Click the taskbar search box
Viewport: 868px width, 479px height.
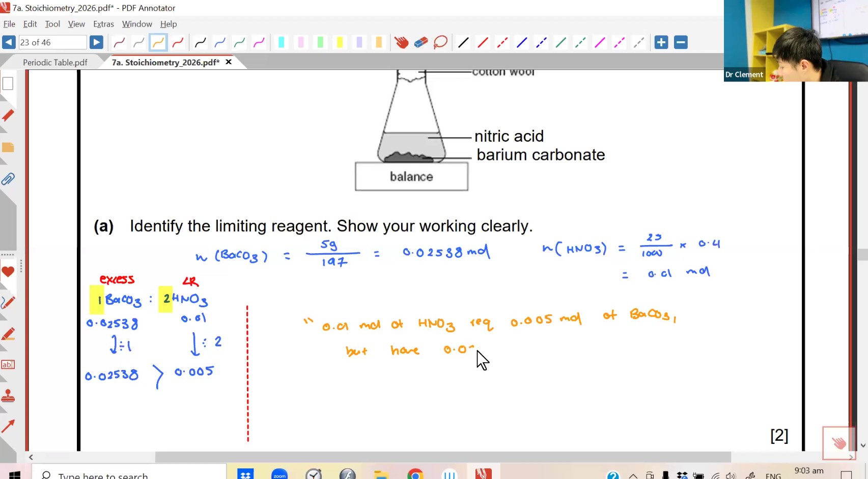129,472
